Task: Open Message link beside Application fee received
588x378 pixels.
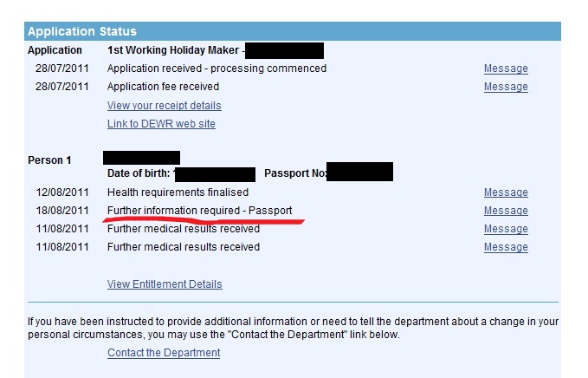Action: coord(506,87)
